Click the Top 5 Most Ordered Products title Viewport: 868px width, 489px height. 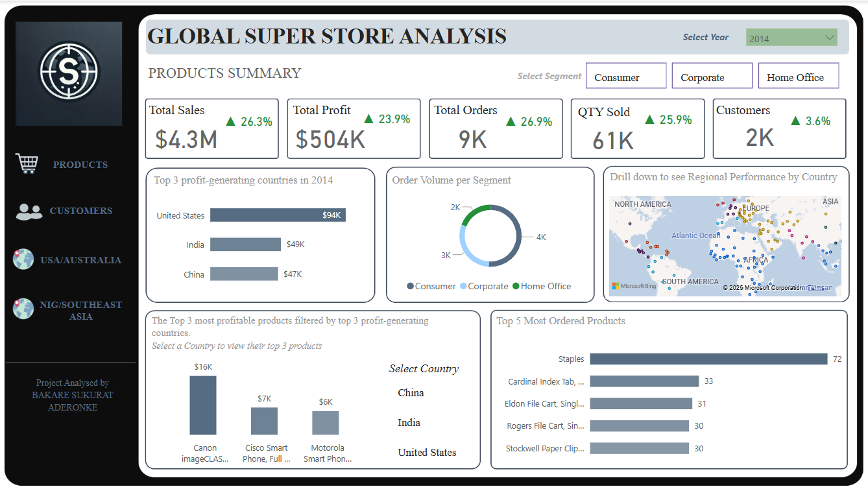561,321
